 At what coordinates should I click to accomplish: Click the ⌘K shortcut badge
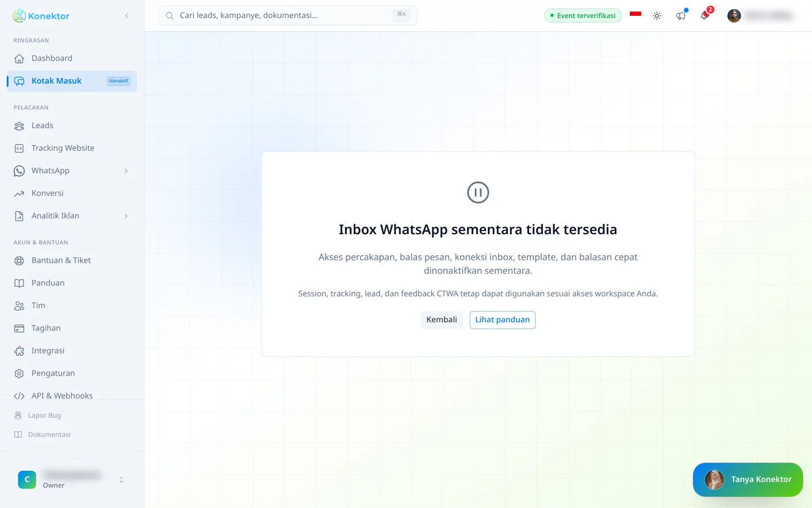tap(401, 15)
